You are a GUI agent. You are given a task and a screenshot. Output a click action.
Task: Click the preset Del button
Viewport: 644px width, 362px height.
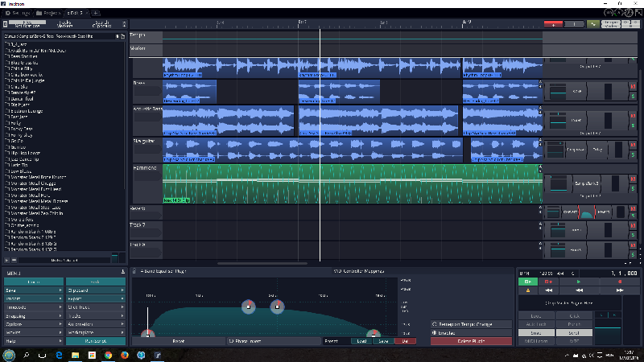pos(405,341)
